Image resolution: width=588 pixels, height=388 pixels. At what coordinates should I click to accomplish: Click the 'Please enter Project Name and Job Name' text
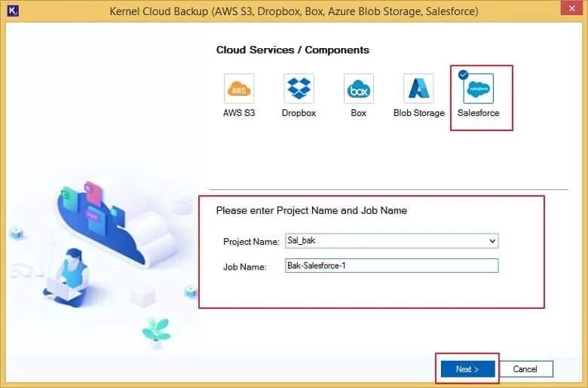click(x=311, y=210)
